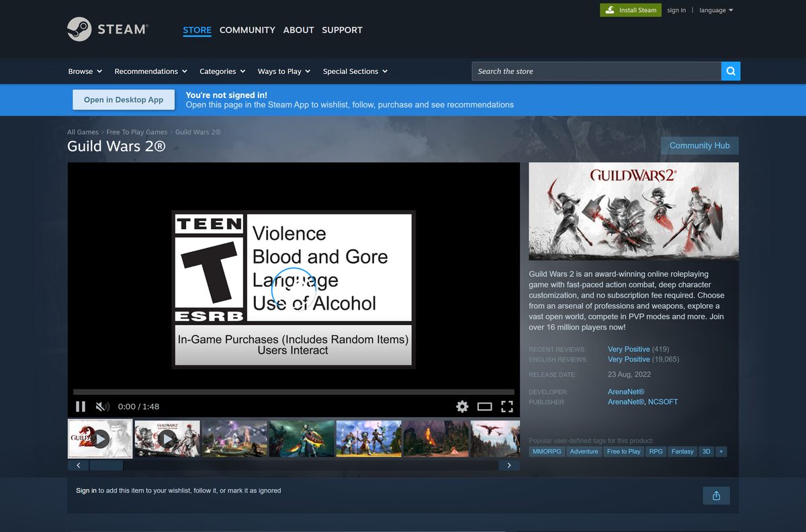
Task: Expand the Browse dropdown
Action: pyautogui.click(x=85, y=71)
